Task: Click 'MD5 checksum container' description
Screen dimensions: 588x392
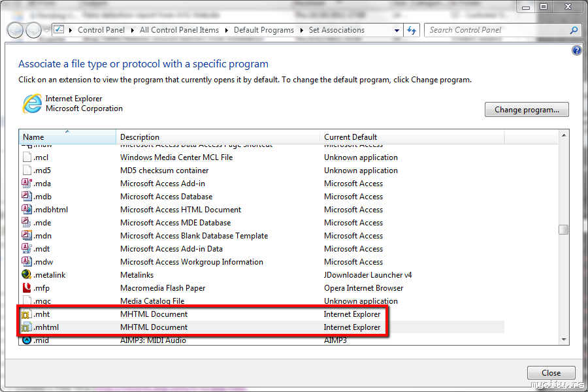Action: pyautogui.click(x=164, y=171)
